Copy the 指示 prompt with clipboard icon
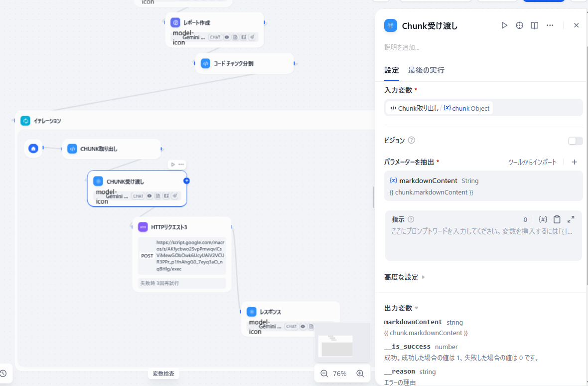Viewport: 588px width, 386px height. tap(557, 219)
